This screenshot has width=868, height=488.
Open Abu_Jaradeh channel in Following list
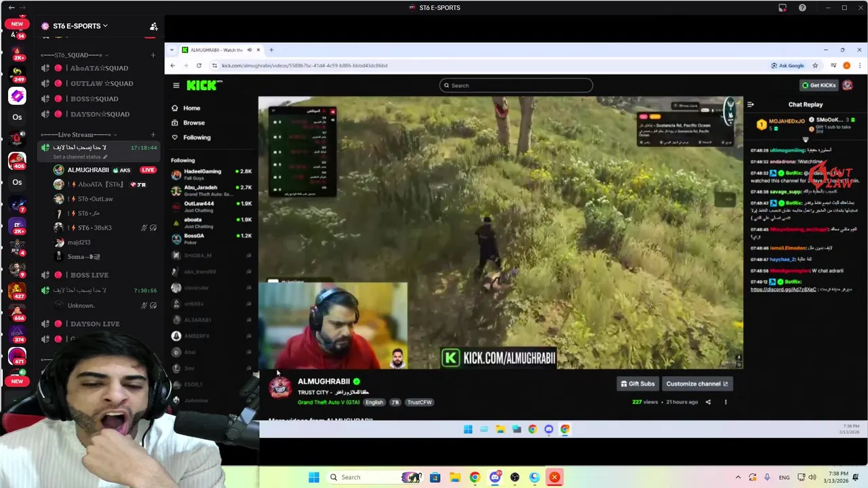[212, 190]
